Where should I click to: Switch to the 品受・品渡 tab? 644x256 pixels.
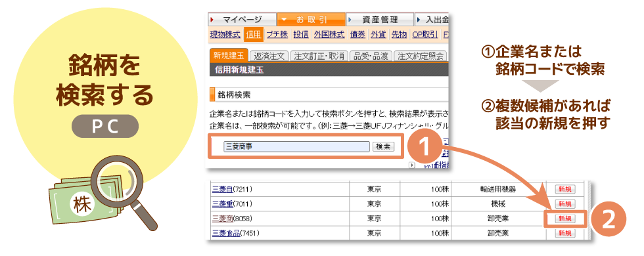371,56
